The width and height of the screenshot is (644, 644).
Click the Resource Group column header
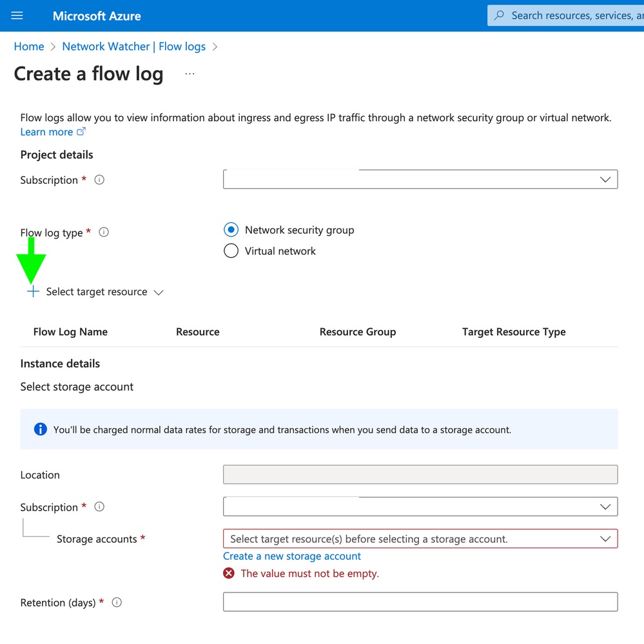pyautogui.click(x=358, y=332)
